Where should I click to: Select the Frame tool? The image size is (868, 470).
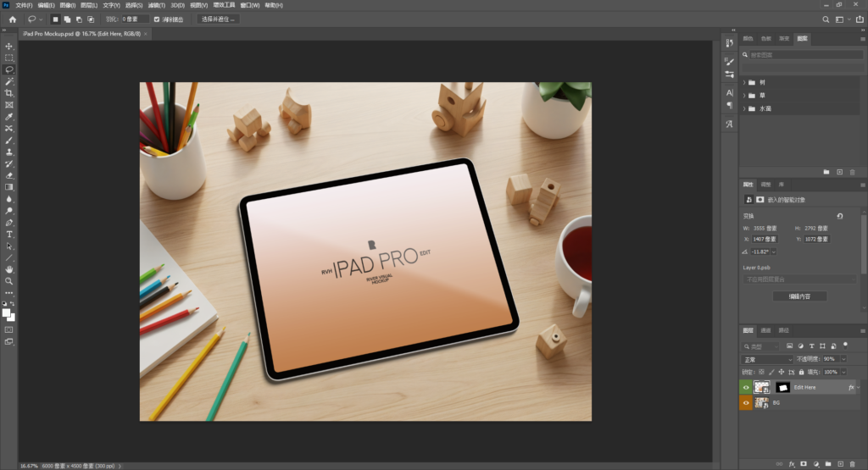pyautogui.click(x=8, y=104)
